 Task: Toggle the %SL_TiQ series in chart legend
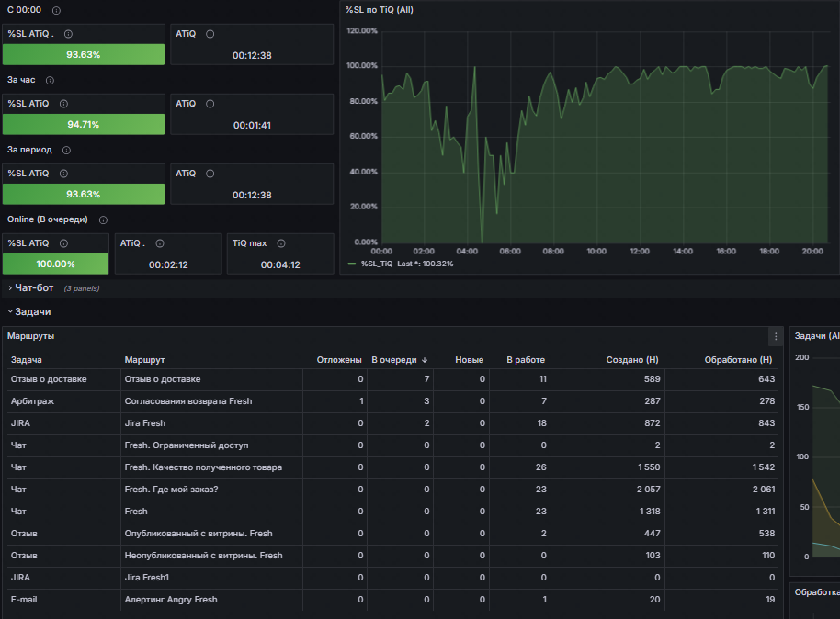[378, 264]
